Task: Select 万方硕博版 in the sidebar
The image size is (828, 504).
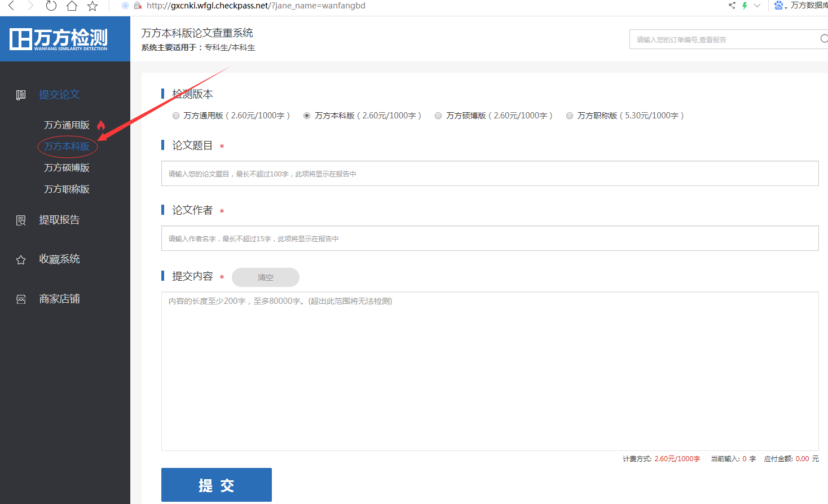Action: pyautogui.click(x=67, y=168)
